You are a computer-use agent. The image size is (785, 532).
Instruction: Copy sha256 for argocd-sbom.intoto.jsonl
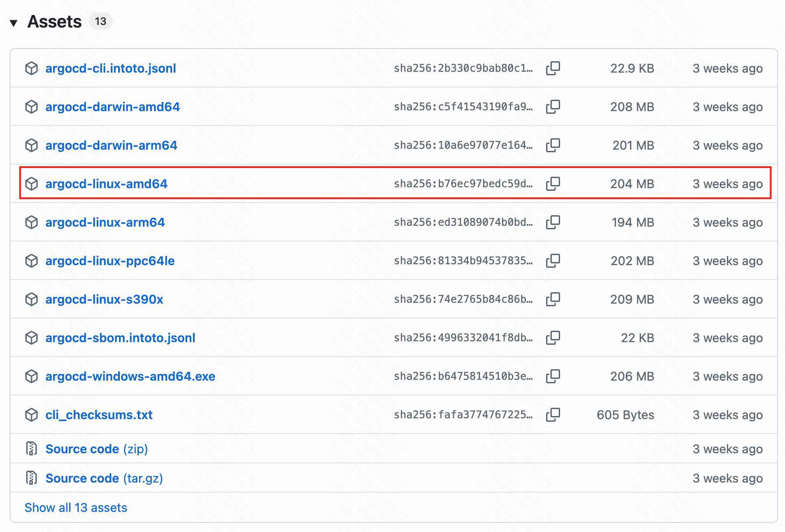point(553,338)
